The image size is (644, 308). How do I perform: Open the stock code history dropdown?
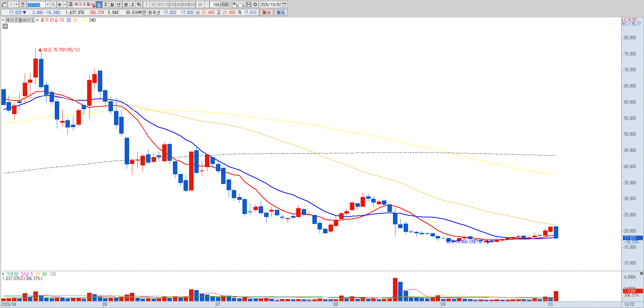click(48, 4)
